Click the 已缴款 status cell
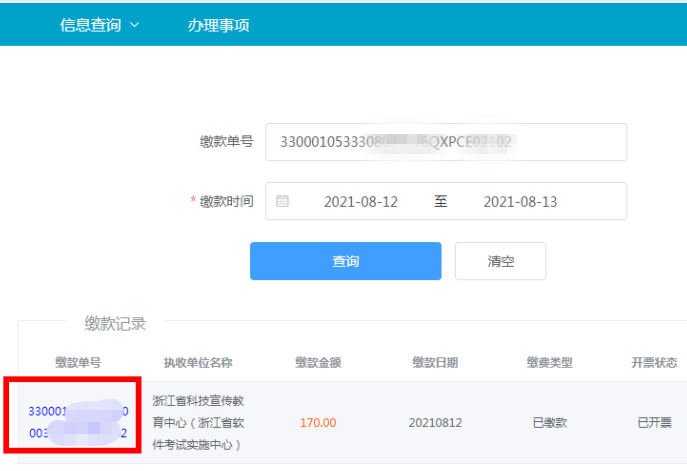This screenshot has width=687, height=471. 549,423
